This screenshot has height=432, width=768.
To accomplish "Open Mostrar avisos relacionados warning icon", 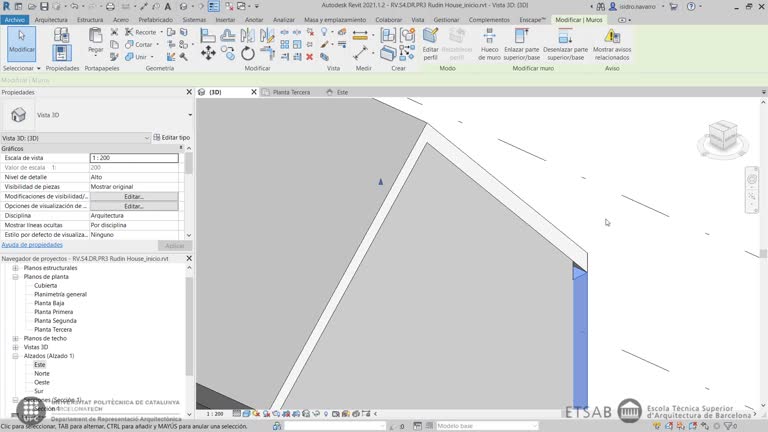I will [x=612, y=38].
